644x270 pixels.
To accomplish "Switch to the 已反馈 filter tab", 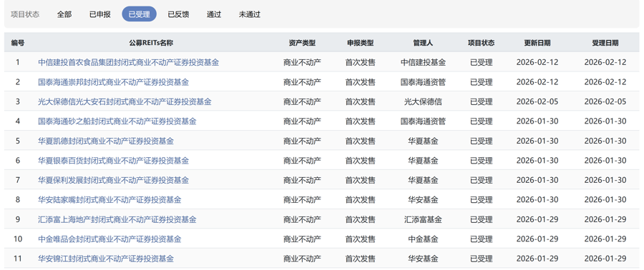I will 178,14.
